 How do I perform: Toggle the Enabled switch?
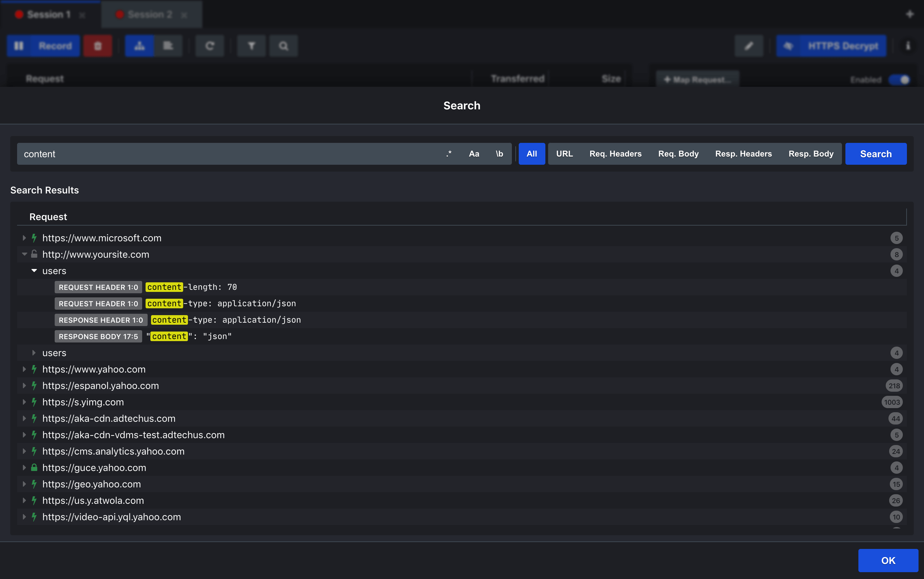pos(899,80)
